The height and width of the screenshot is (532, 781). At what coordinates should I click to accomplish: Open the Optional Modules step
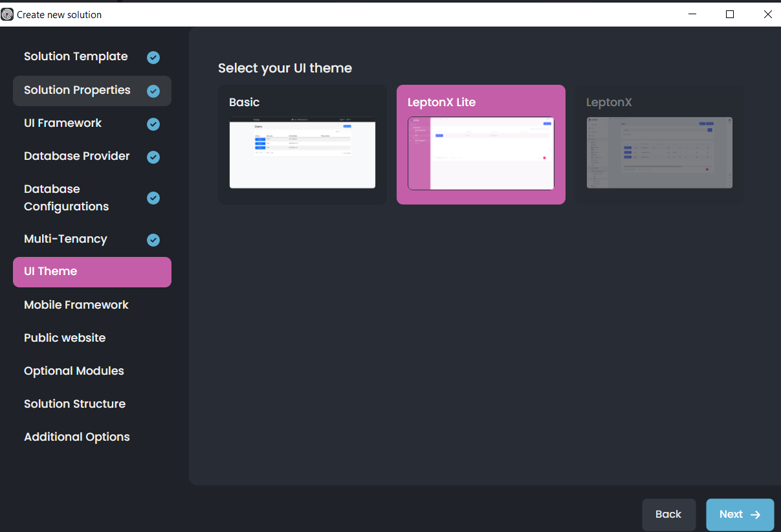(x=92, y=371)
